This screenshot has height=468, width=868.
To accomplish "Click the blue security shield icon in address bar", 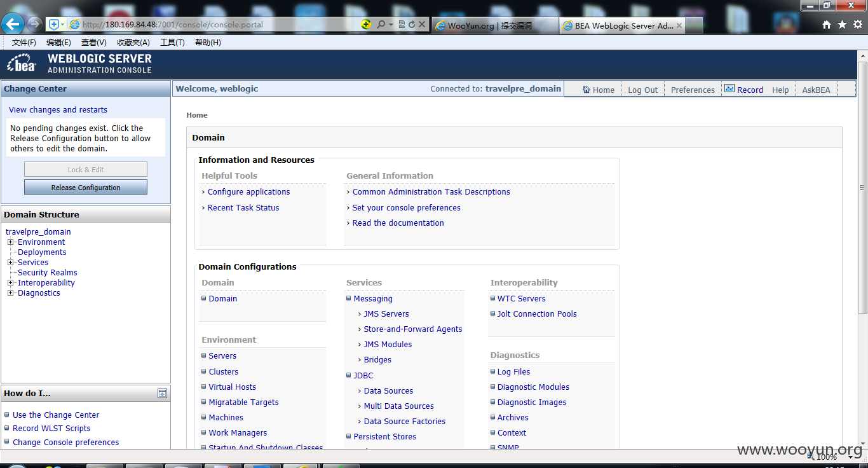I will coord(54,24).
